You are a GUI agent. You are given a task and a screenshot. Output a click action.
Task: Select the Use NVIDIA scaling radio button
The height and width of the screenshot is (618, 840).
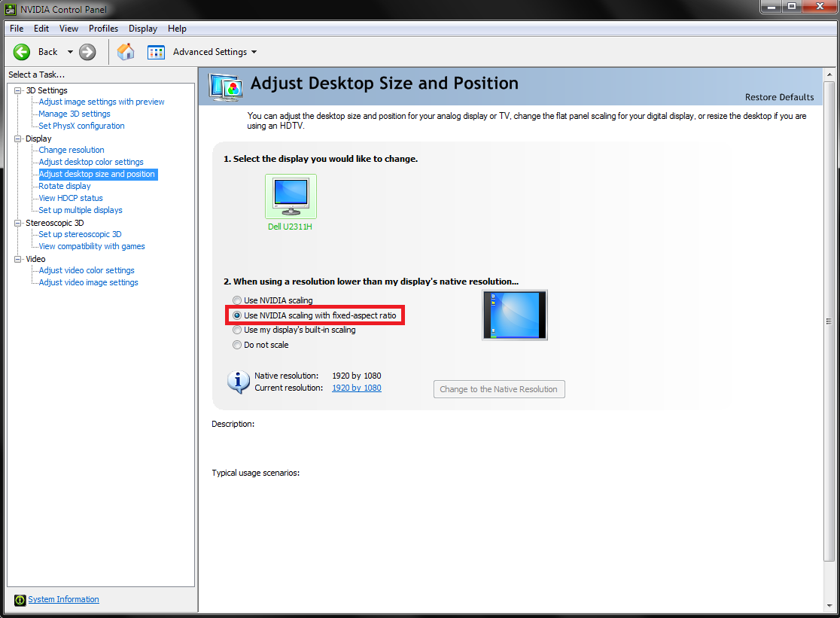coord(237,300)
